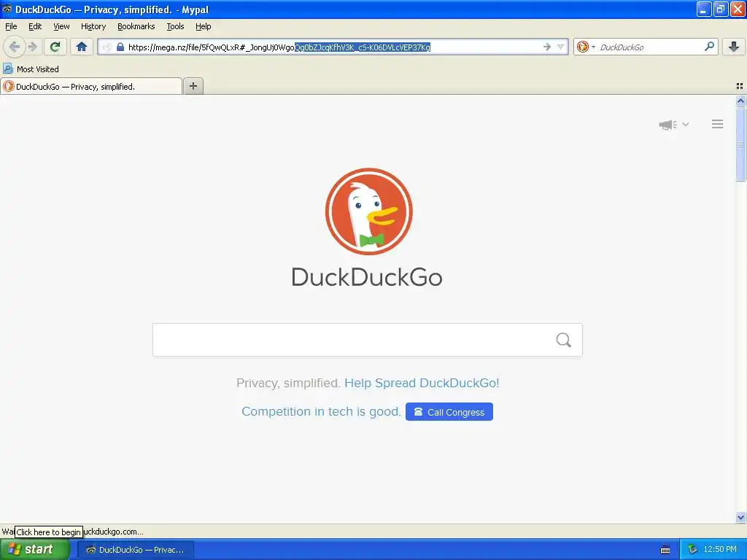Click the Mypal title bar app icon
The height and width of the screenshot is (560, 747).
tap(7, 9)
